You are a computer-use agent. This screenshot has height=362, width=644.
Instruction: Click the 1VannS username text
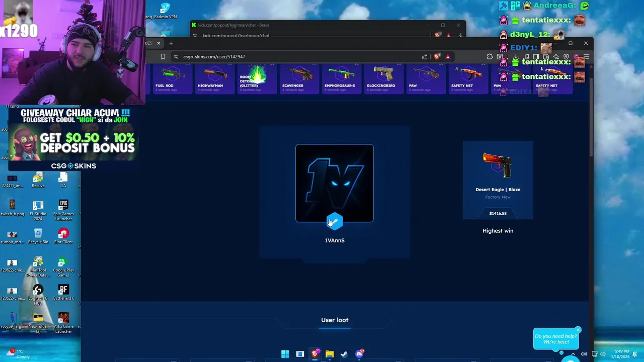335,240
